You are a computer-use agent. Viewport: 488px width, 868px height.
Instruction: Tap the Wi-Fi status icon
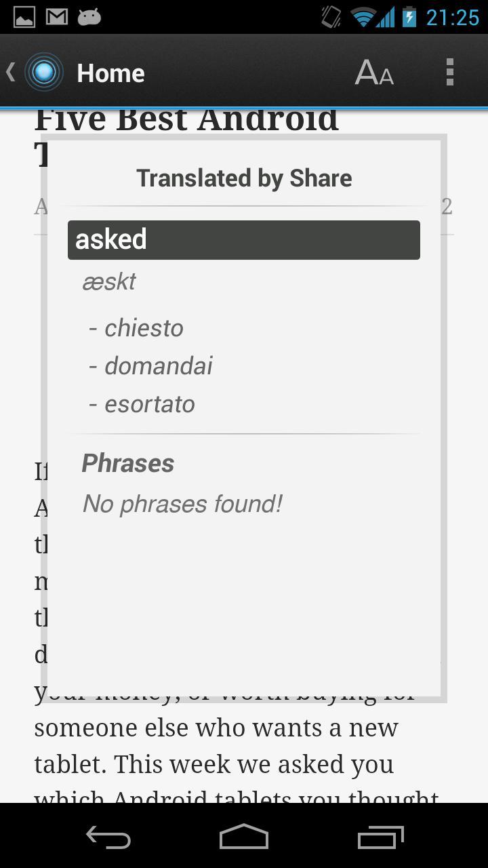364,17
